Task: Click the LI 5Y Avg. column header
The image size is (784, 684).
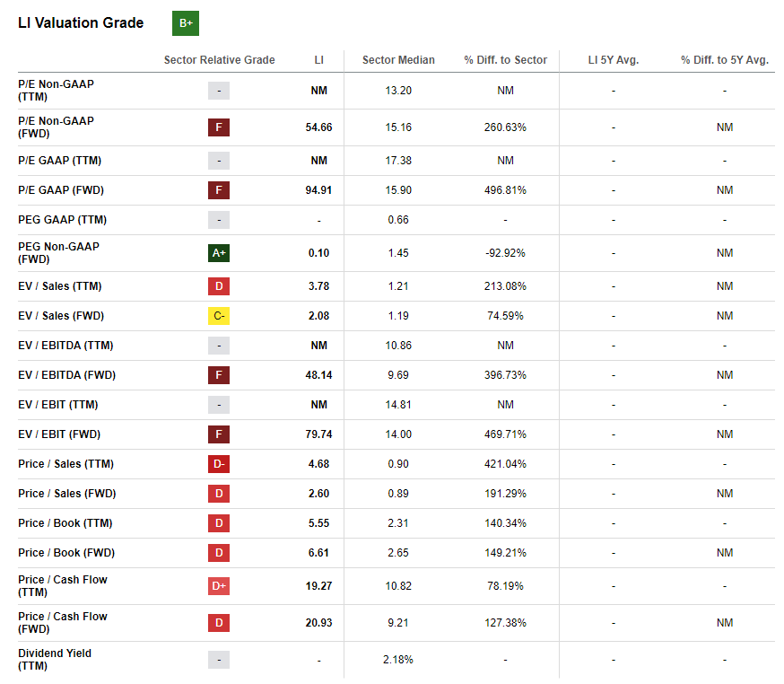Action: pos(614,60)
